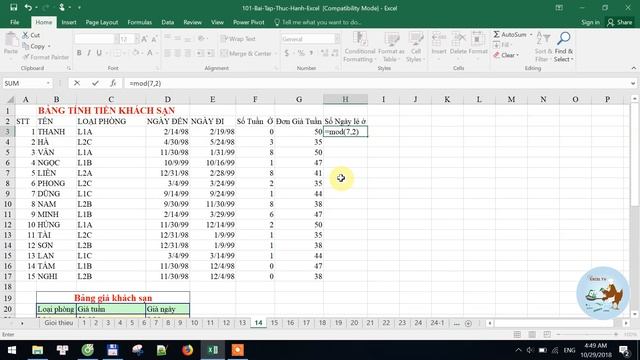This screenshot has height=360, width=640.
Task: Confirm formula with the checkmark icon
Action: (95, 83)
